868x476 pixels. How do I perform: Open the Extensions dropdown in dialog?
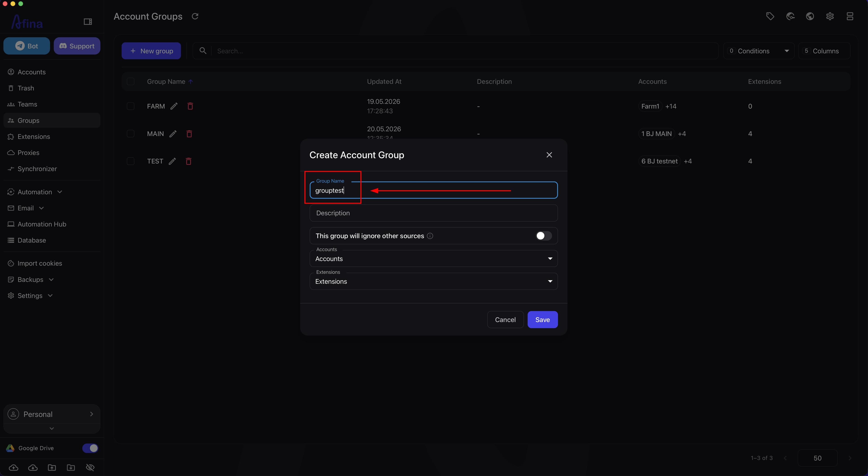pyautogui.click(x=434, y=281)
